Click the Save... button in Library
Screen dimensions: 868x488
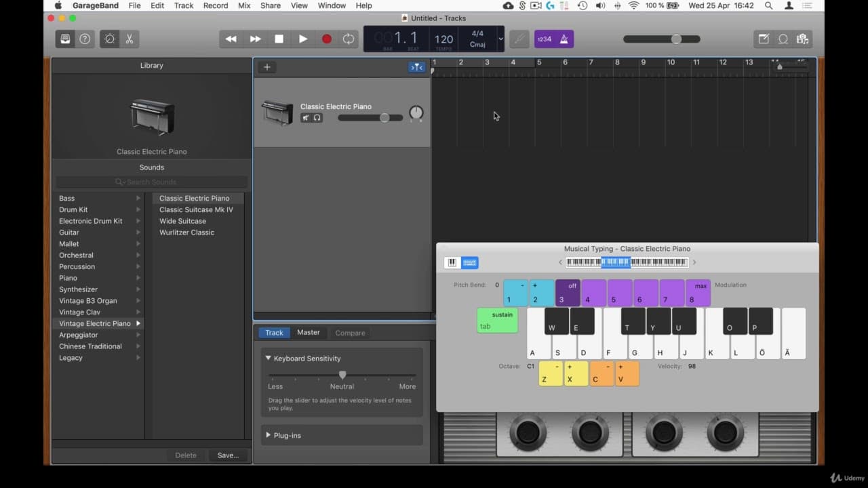[228, 455]
